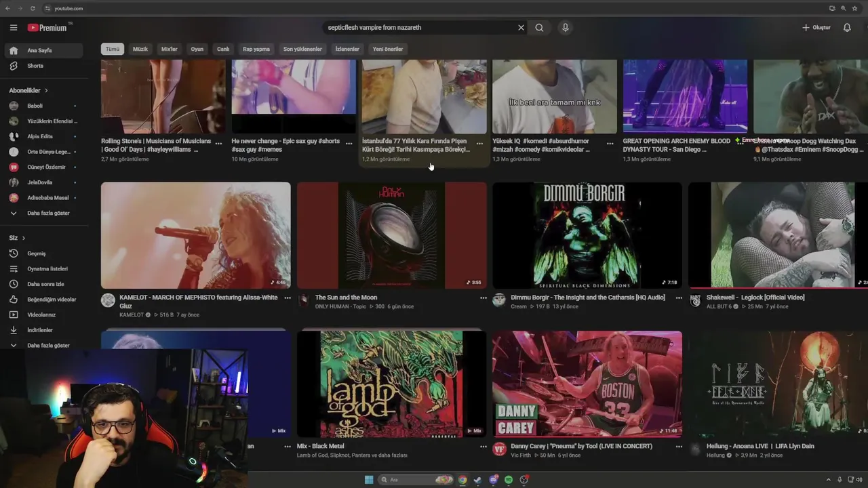Open the notifications bell

(847, 28)
